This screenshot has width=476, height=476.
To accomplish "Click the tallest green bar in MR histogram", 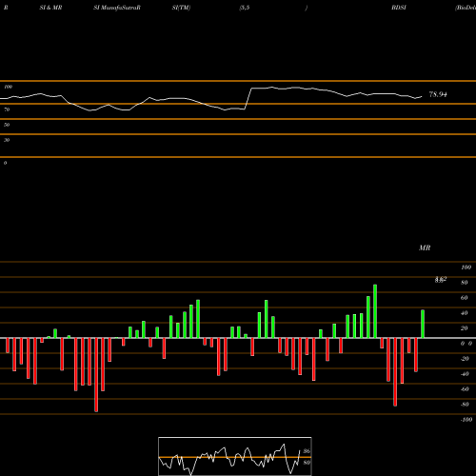I will 375,311.
